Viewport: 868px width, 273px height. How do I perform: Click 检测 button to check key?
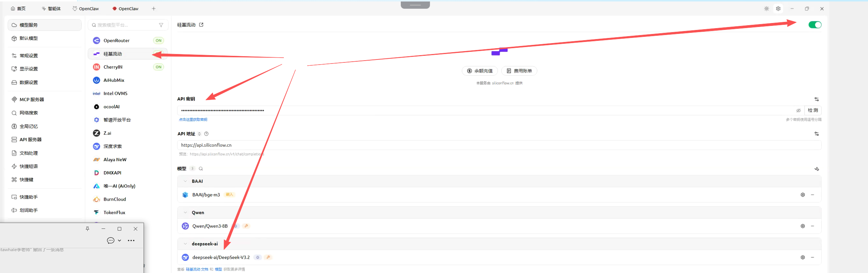click(x=813, y=110)
